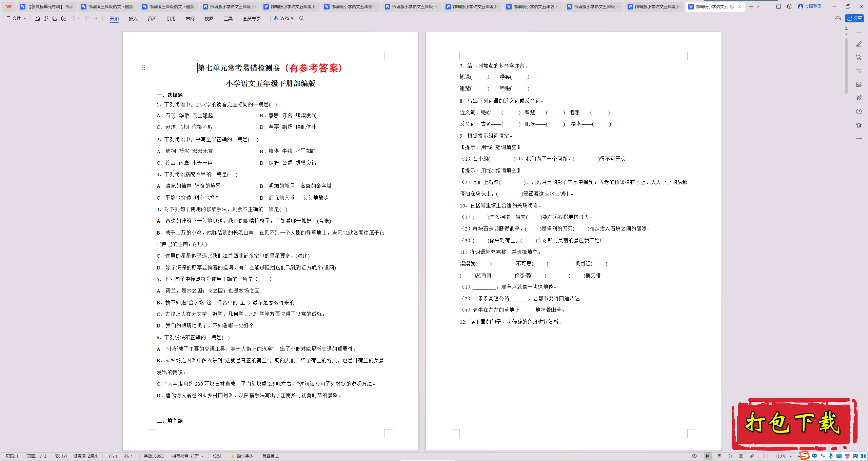Click the red title 有参考答案
Screen dimensions: 868x461
point(313,68)
